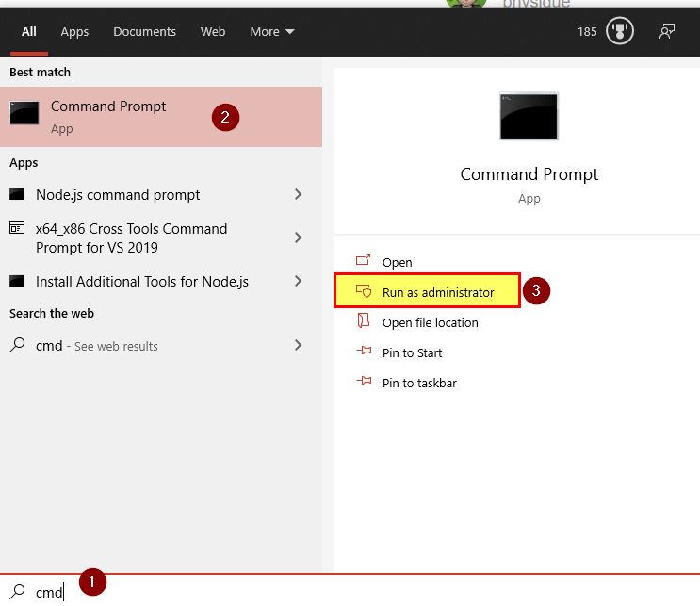Expand the cmd web results arrow
Viewport: 700px width, 606px height.
(x=298, y=346)
